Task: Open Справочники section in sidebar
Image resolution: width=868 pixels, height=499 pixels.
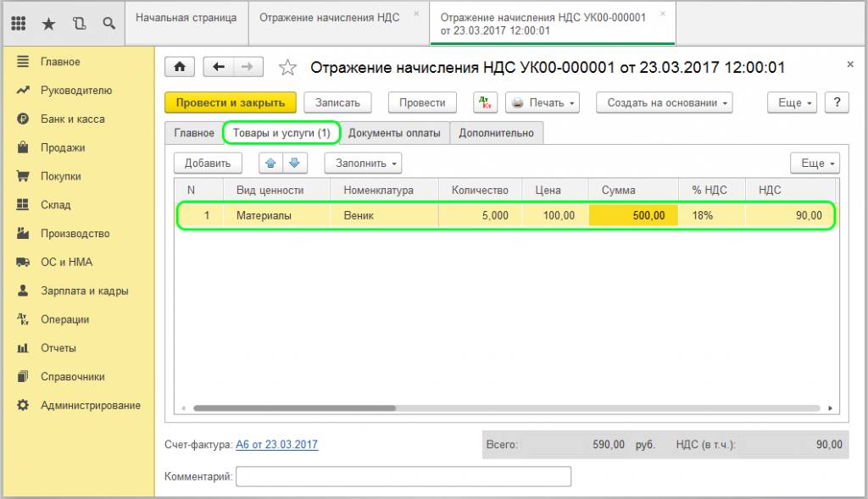Action: point(73,377)
